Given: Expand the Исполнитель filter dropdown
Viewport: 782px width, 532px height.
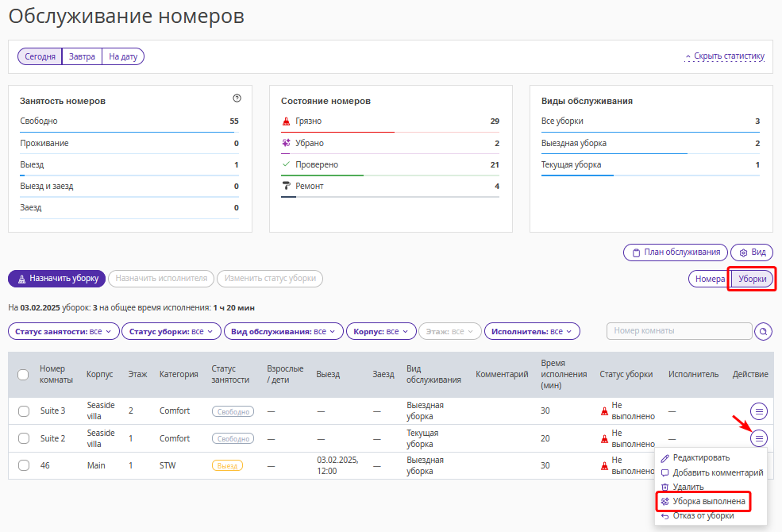Looking at the screenshot, I should coord(532,331).
